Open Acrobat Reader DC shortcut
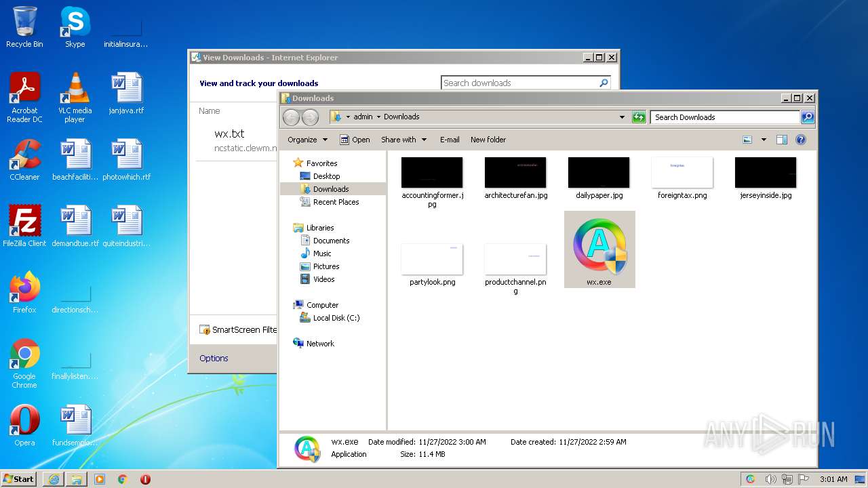The width and height of the screenshot is (868, 488). (x=24, y=98)
